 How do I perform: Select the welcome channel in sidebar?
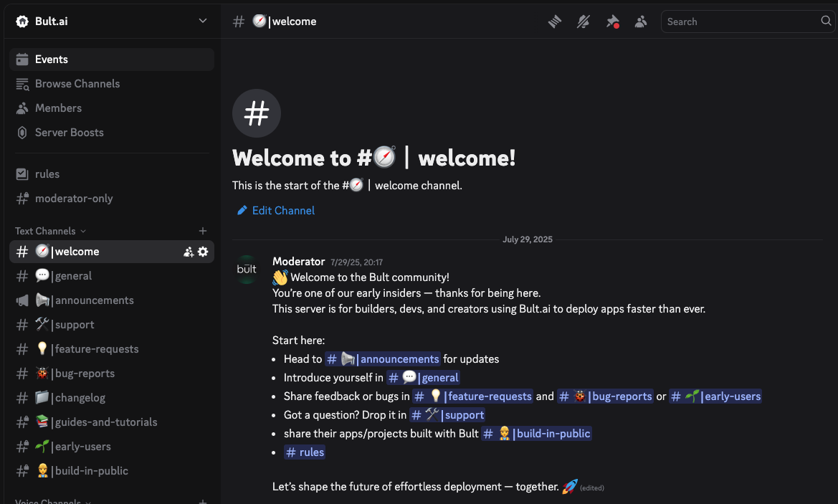coord(112,252)
